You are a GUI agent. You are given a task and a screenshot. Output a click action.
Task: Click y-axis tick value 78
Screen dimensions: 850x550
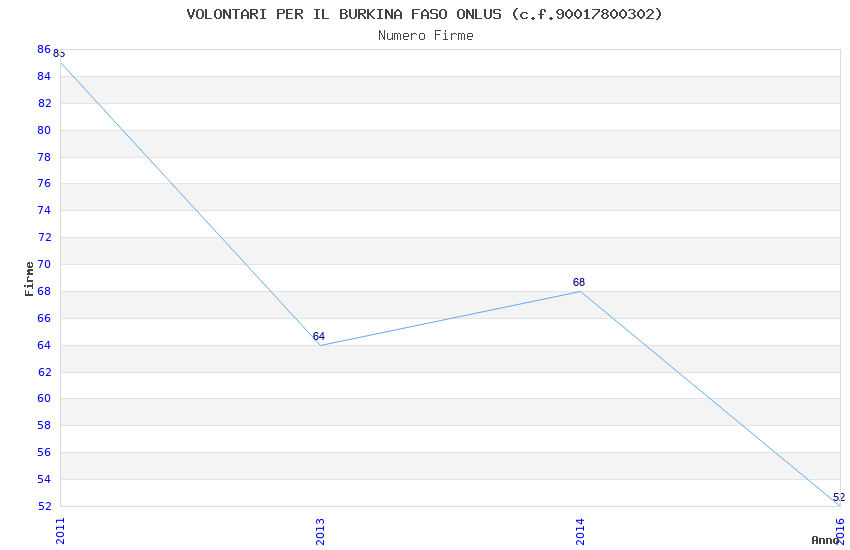[44, 157]
